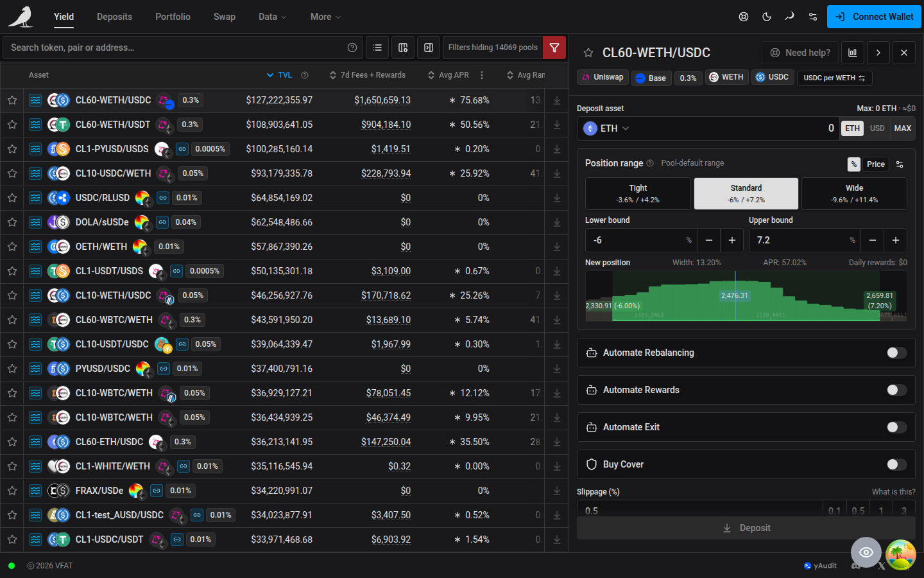Open the Avg APR column options menu

(x=482, y=75)
